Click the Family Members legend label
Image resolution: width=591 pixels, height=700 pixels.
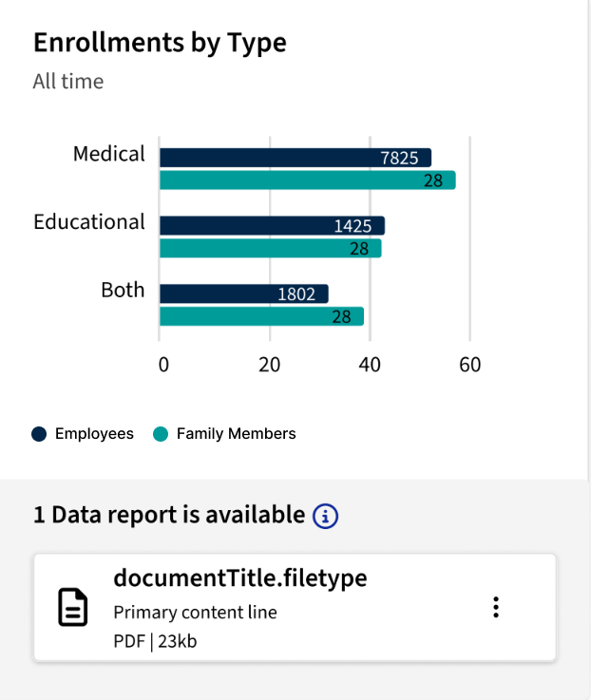236,434
